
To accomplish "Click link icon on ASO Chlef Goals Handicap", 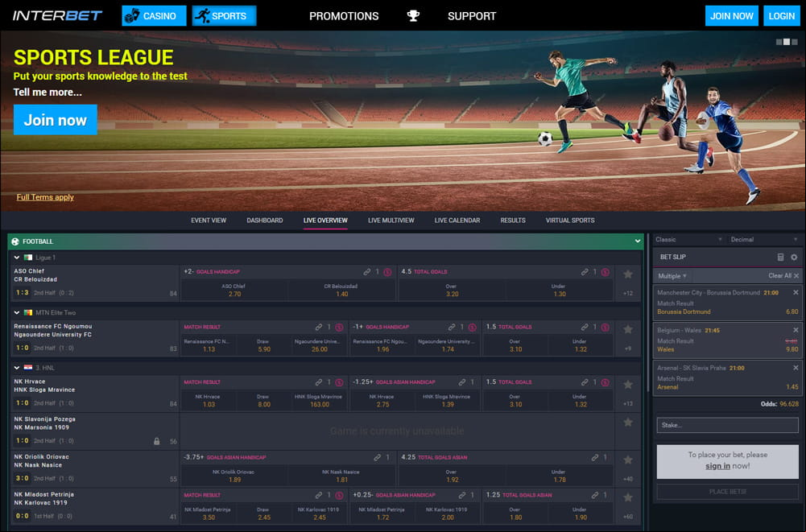I will pos(366,272).
